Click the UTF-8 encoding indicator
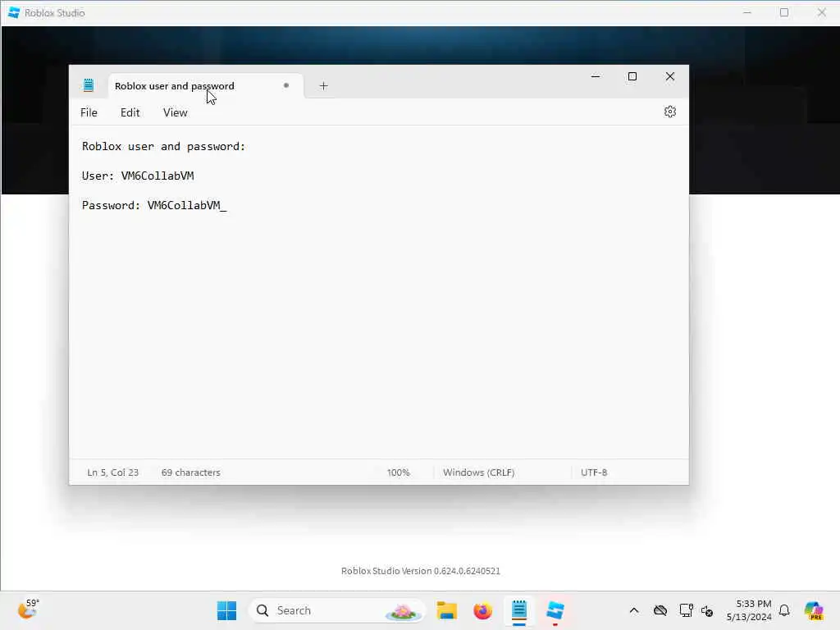Screen dimensions: 840x630 (x=594, y=472)
